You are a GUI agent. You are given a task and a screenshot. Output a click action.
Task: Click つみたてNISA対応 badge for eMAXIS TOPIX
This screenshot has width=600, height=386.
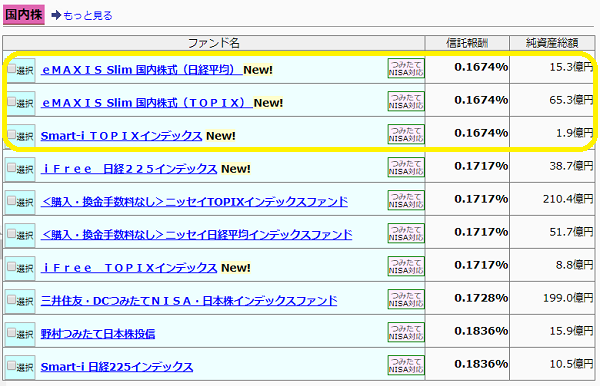(x=406, y=101)
